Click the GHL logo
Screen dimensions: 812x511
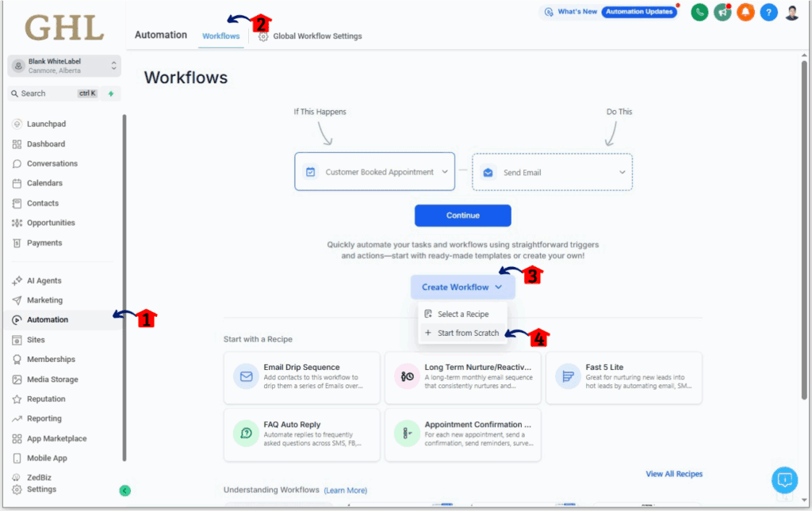pyautogui.click(x=64, y=28)
